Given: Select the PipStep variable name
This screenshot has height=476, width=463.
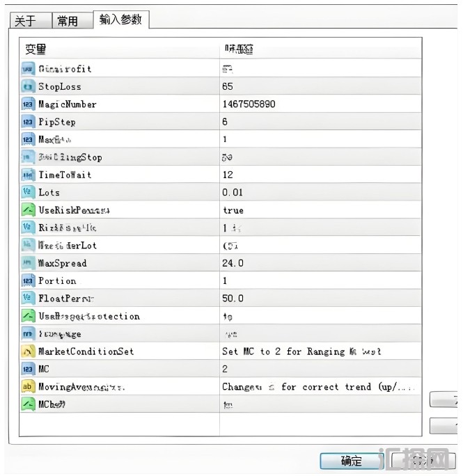Looking at the screenshot, I should click(x=57, y=122).
